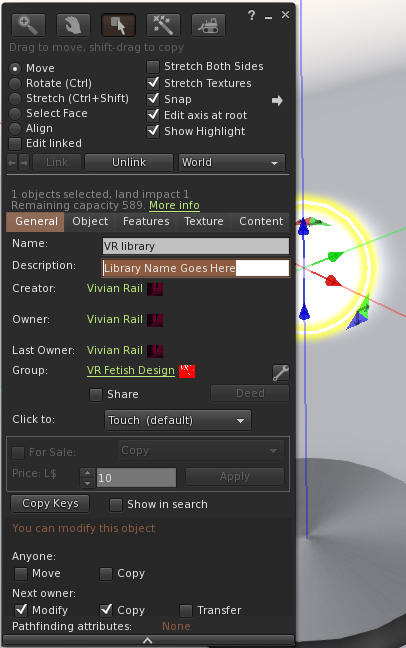Click the Price L$ input field

coord(136,478)
